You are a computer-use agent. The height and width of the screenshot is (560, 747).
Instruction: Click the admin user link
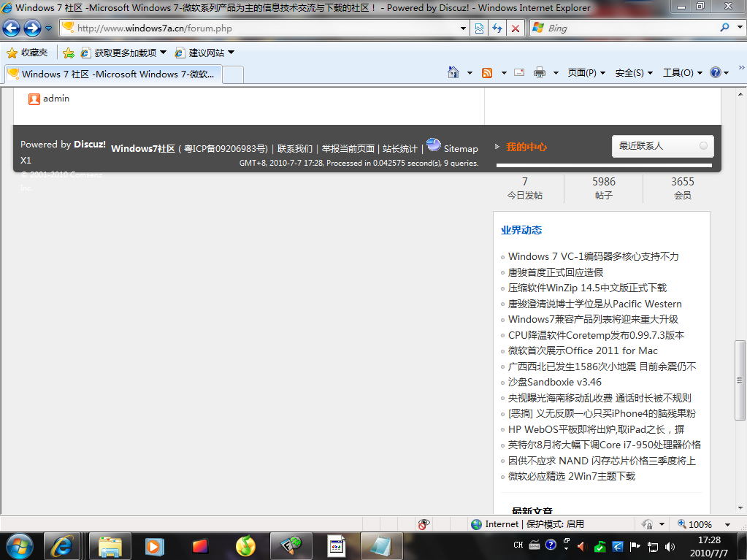(56, 99)
